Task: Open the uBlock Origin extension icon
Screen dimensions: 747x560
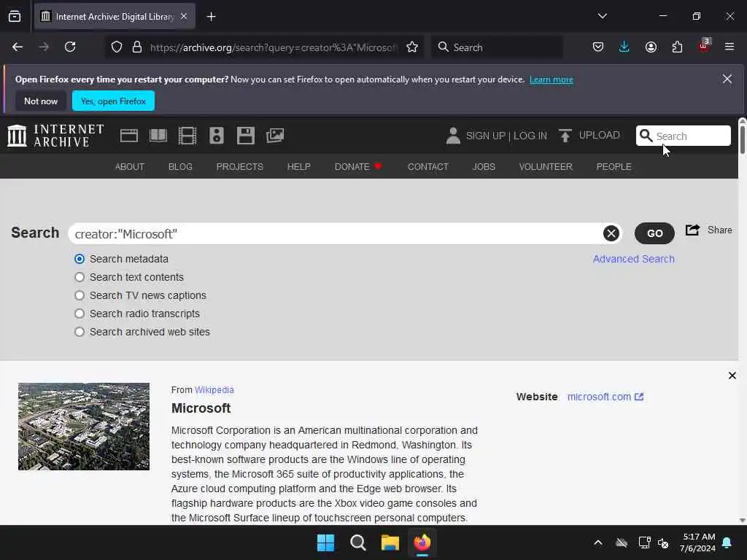Action: click(704, 46)
